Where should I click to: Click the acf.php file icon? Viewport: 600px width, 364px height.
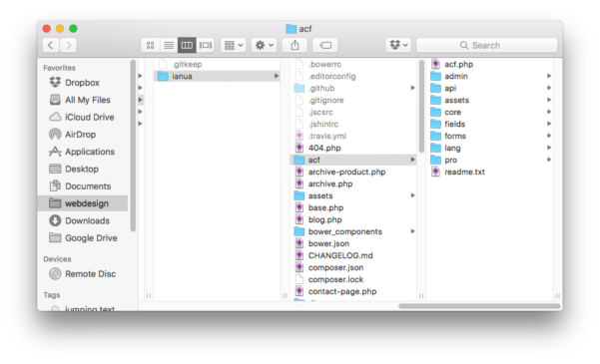[435, 64]
